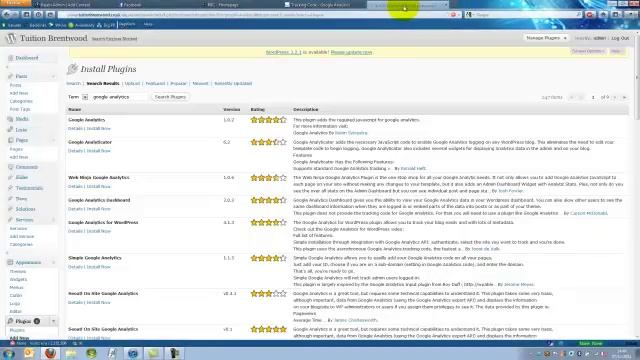Click the results page number field
Screen dimensions: 640x360
[593, 98]
